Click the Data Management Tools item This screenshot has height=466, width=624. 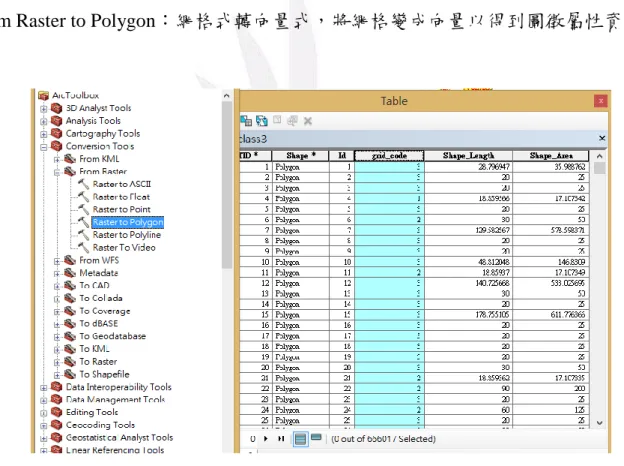[x=115, y=400]
